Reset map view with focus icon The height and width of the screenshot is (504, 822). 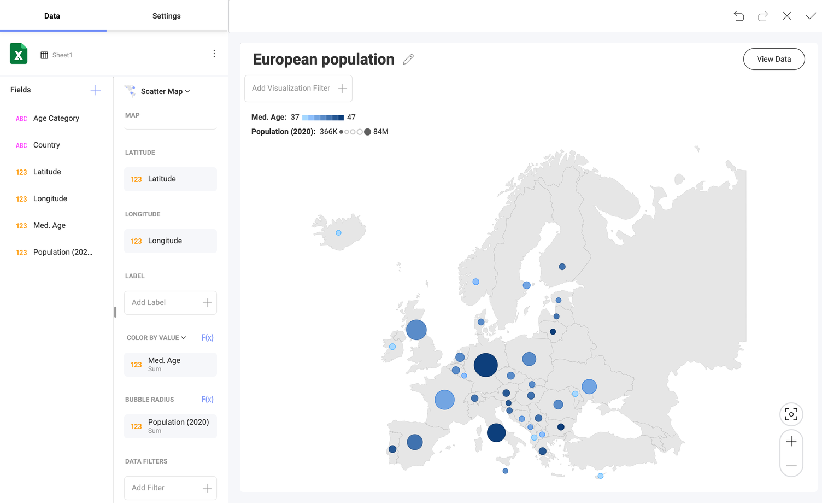[x=791, y=414]
